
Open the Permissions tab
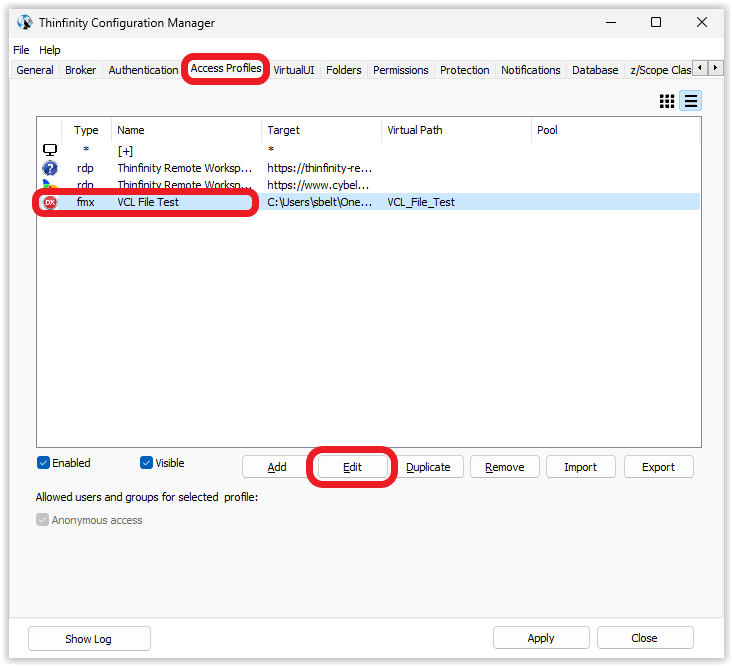(401, 70)
